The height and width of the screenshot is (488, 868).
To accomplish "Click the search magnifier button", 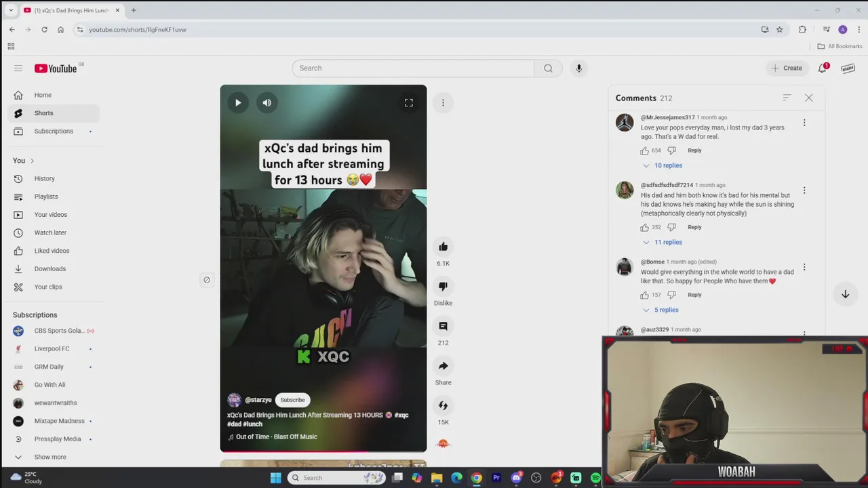I will pos(548,68).
